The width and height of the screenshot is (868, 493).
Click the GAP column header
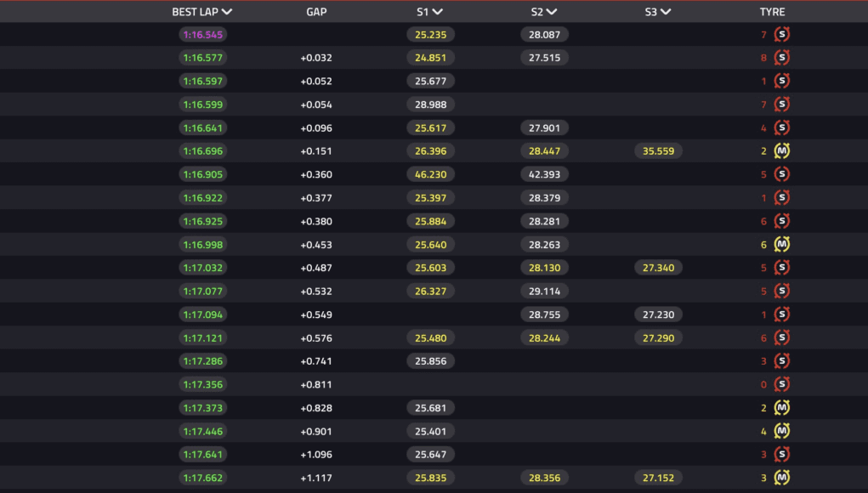coord(316,12)
